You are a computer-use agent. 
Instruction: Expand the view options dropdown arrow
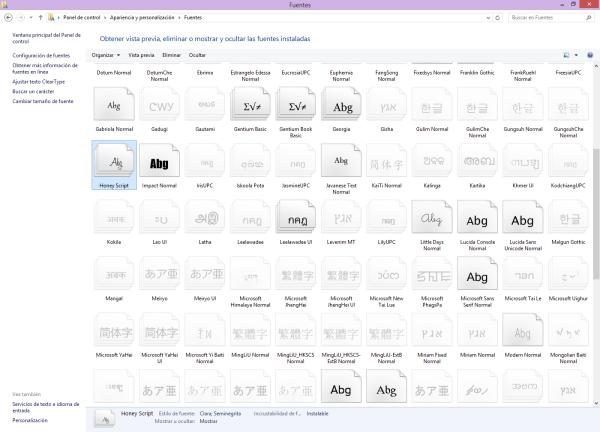(x=577, y=55)
